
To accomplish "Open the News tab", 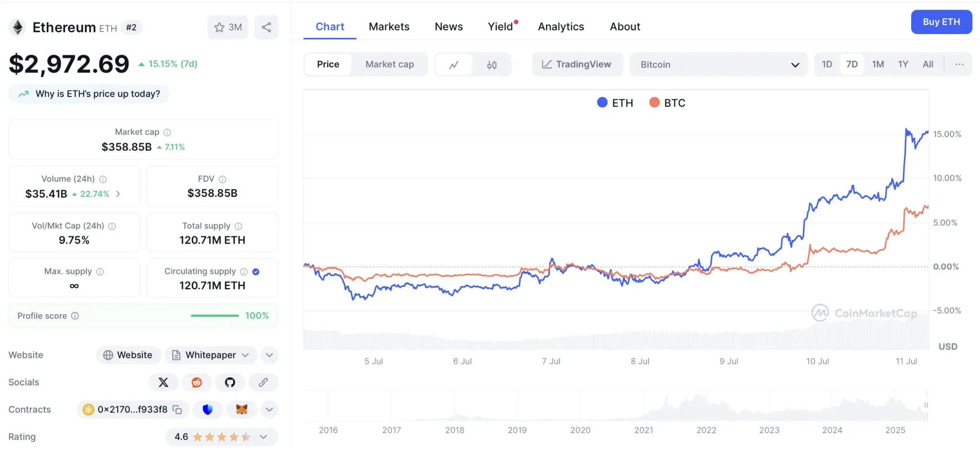I will 449,27.
